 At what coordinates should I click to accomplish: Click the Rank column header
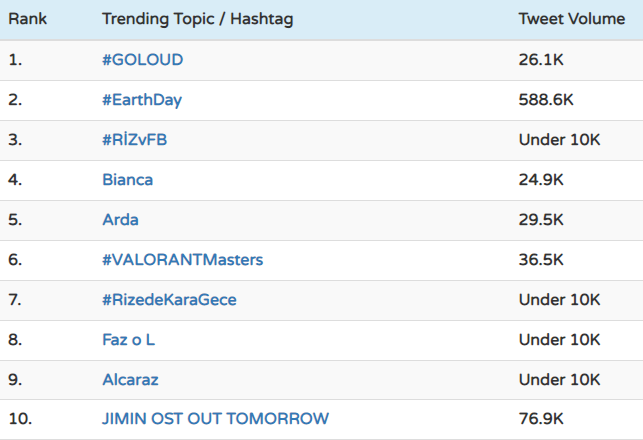tap(28, 20)
